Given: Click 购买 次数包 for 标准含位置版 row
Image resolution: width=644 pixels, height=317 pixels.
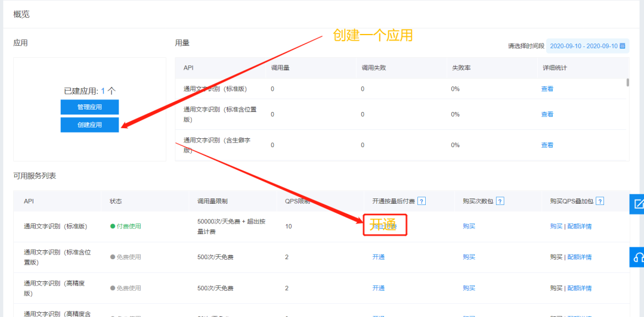Looking at the screenshot, I should [469, 257].
